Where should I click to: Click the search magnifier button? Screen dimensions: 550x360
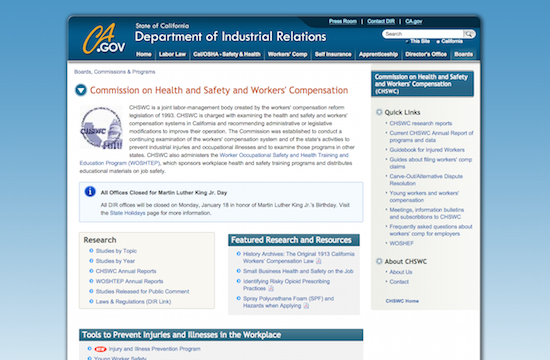click(469, 34)
